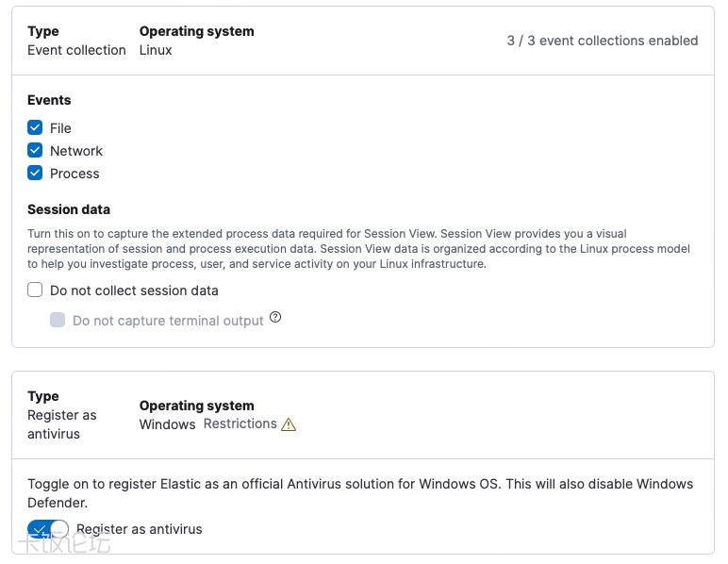Click the greyed-out terminal output checkbox

pyautogui.click(x=58, y=321)
